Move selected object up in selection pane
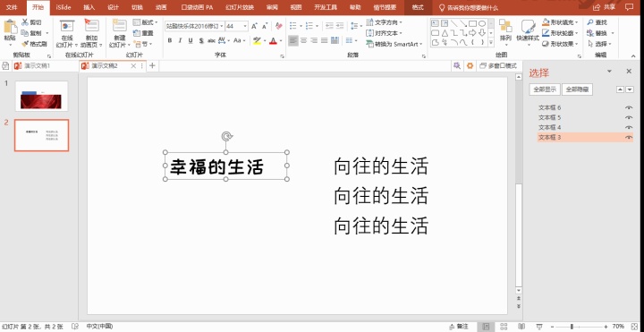The width and height of the screenshot is (644, 332). tap(620, 89)
